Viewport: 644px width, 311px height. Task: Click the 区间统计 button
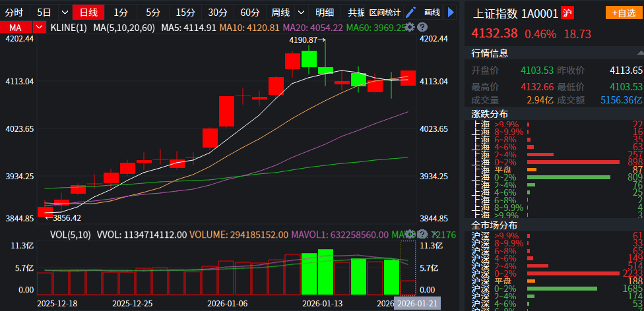click(385, 12)
